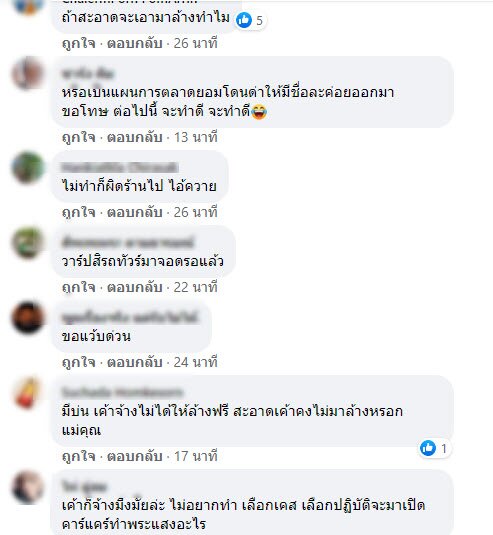Like the comment posted 22 นาที ago
The height and width of the screenshot is (535, 493).
click(x=79, y=287)
